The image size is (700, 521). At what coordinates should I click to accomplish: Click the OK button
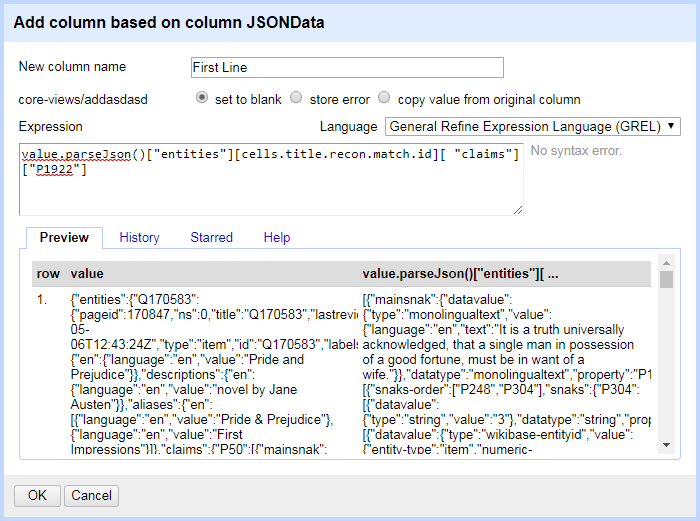coord(37,496)
